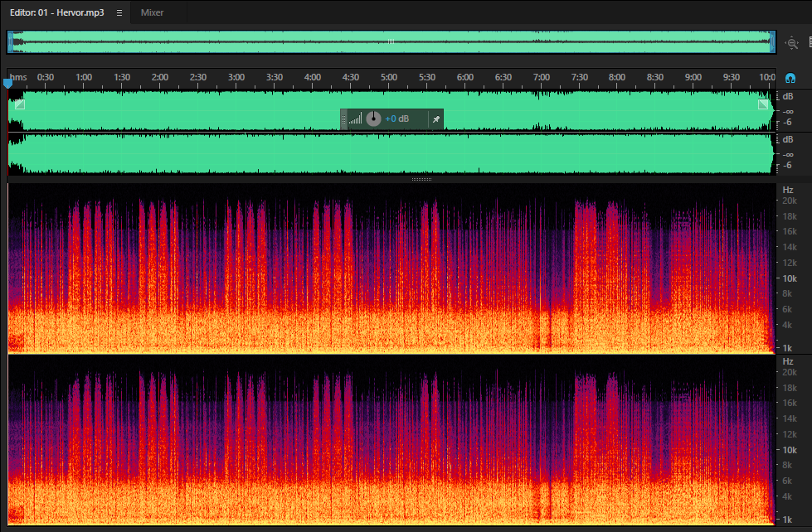Click the fade out handle at waveform end
Screen dimensions: 812x532
[763, 104]
